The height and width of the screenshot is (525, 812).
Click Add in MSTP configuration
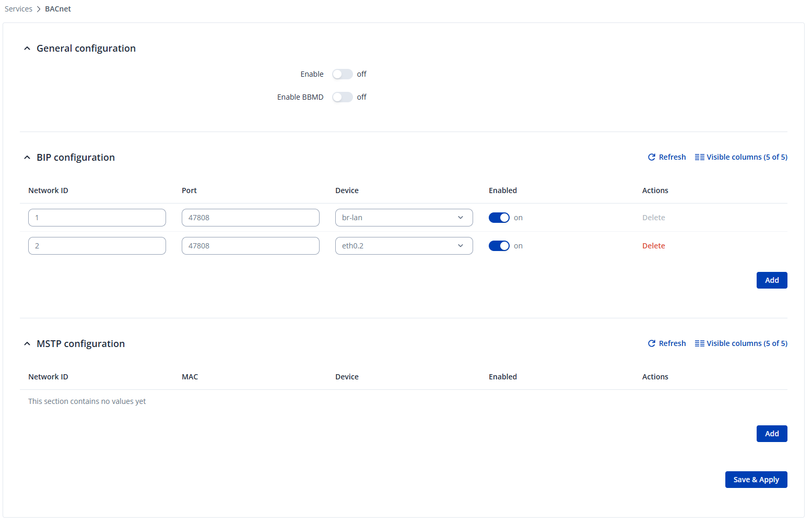771,434
